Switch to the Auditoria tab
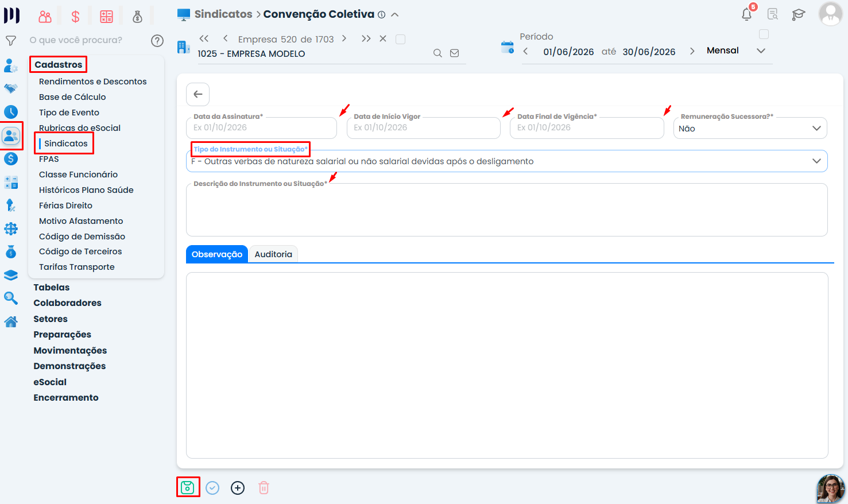This screenshot has width=848, height=504. click(273, 254)
